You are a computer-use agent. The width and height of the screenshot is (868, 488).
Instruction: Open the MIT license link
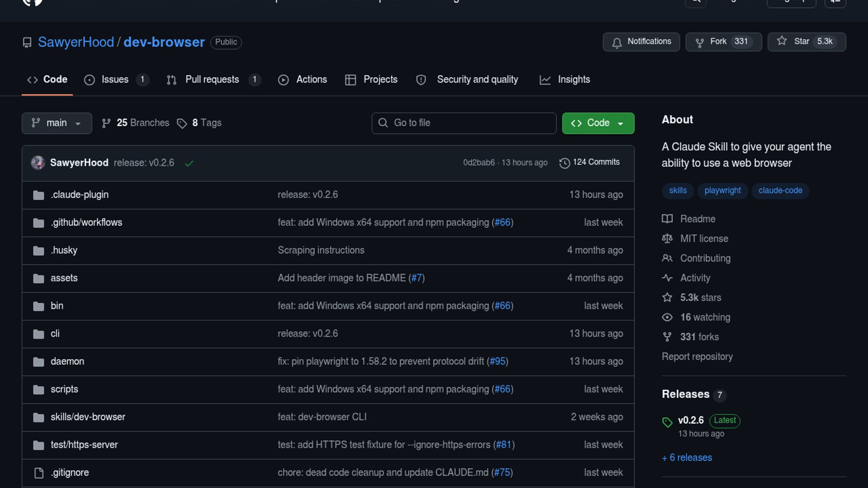click(x=704, y=239)
